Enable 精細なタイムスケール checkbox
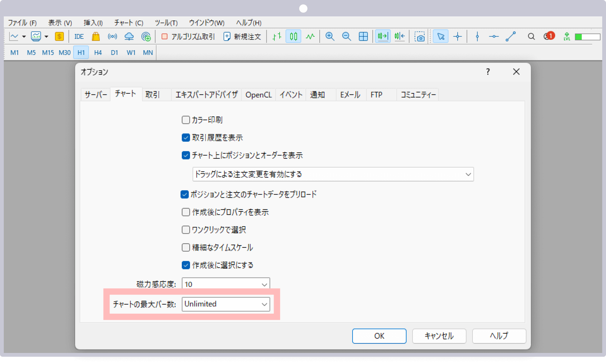The image size is (606, 364). tap(186, 248)
